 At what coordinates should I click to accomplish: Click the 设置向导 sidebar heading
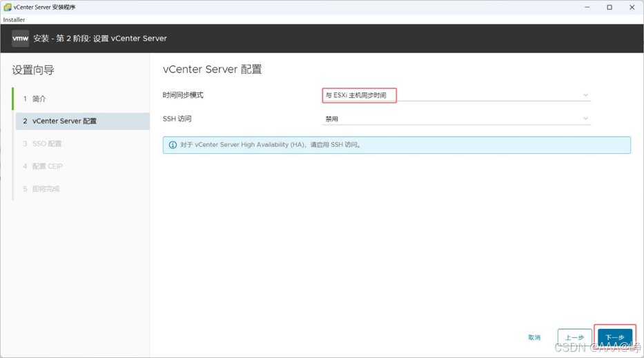pos(33,70)
